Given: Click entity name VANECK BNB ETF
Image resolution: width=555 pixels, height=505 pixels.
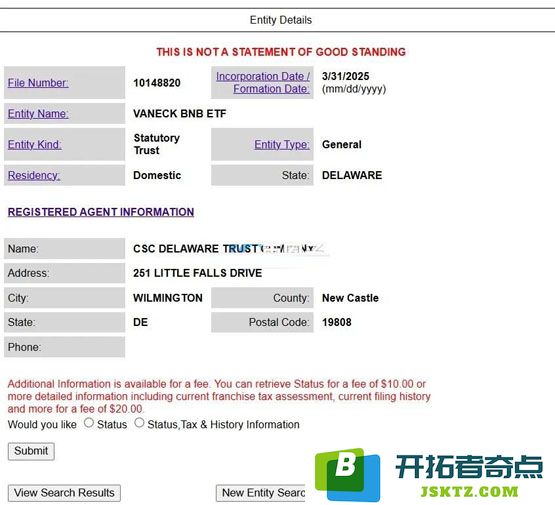Looking at the screenshot, I should point(179,114).
